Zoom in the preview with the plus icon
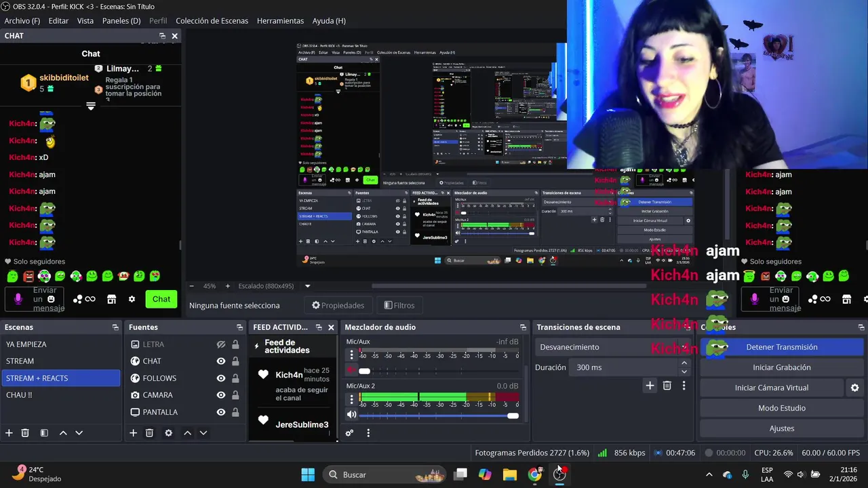 pyautogui.click(x=227, y=286)
